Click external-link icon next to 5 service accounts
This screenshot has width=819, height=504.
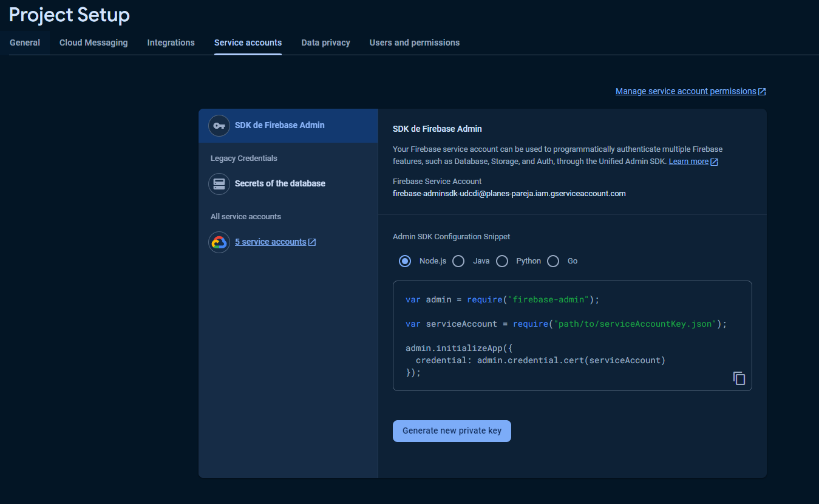pyautogui.click(x=312, y=242)
